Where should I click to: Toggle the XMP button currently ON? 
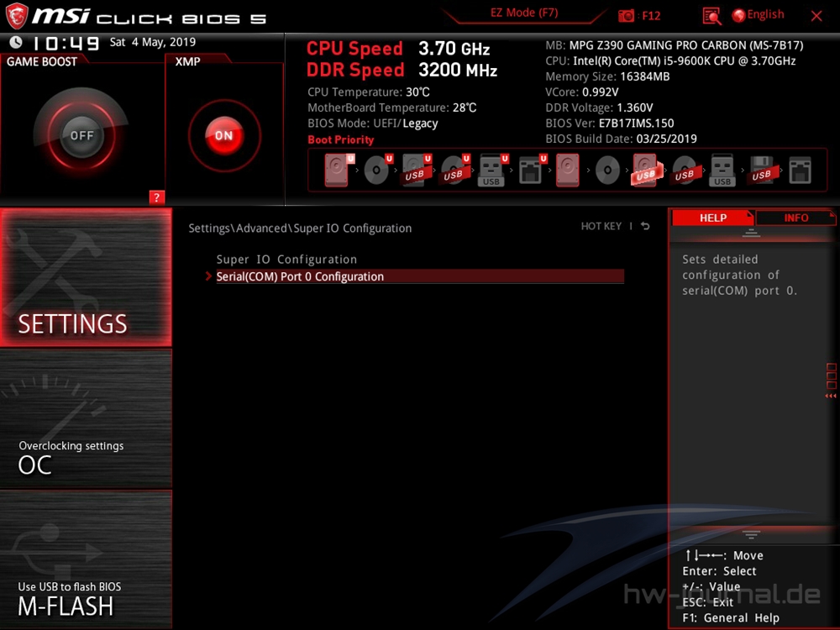[224, 135]
